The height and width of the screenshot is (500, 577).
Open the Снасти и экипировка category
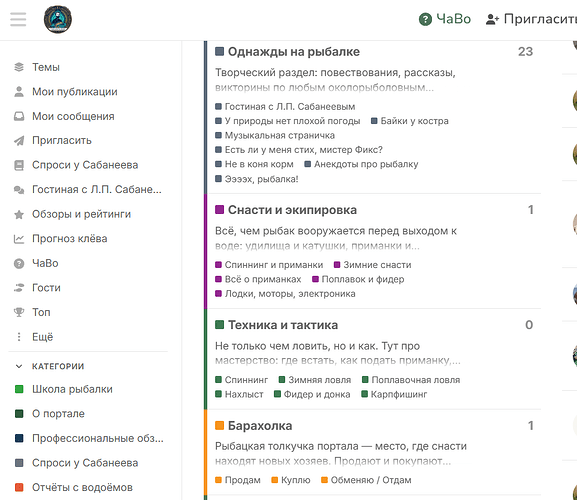[x=292, y=210]
